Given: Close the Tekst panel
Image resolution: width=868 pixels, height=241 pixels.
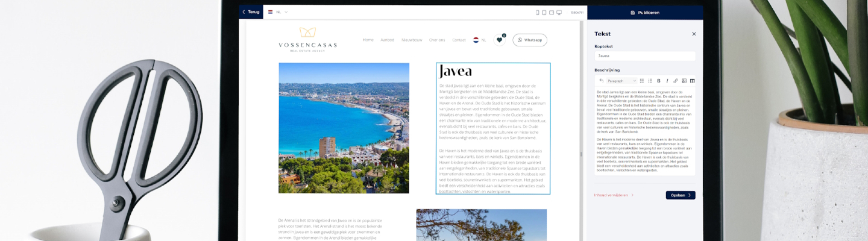Looking at the screenshot, I should click(694, 34).
